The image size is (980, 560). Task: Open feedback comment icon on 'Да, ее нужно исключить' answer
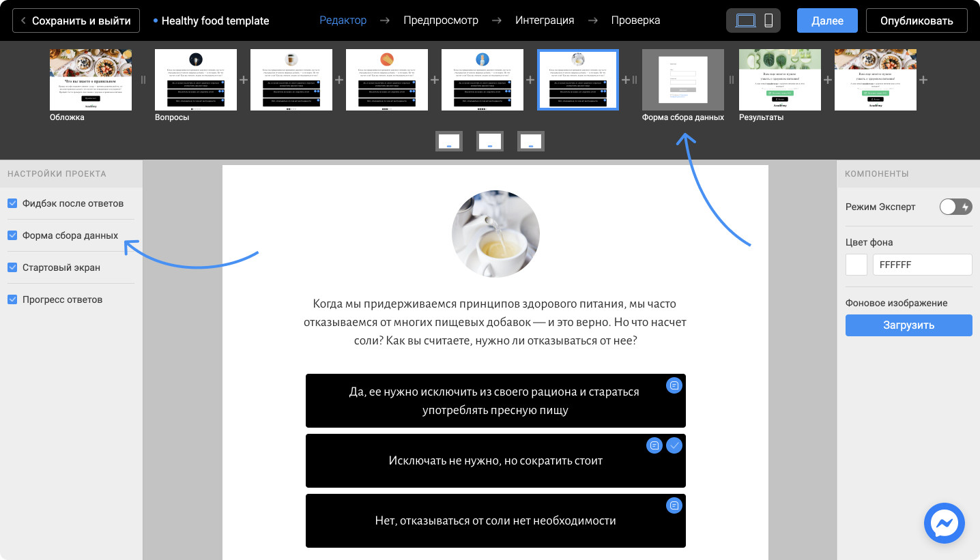674,385
